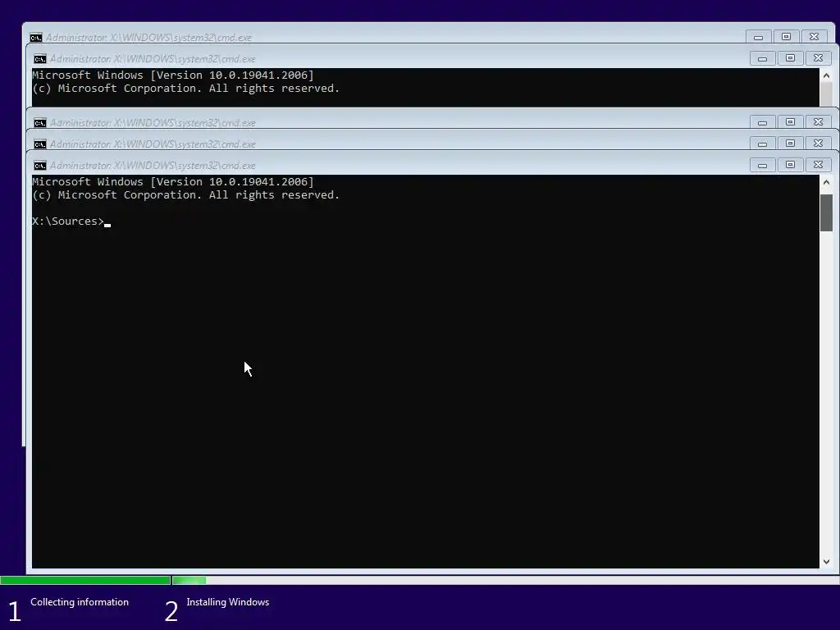Maximize the front cmd window with X:\Sources prompt

[790, 165]
